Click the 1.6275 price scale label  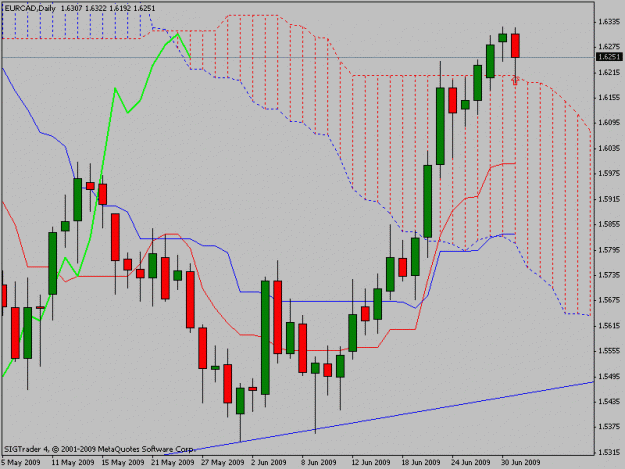point(609,47)
